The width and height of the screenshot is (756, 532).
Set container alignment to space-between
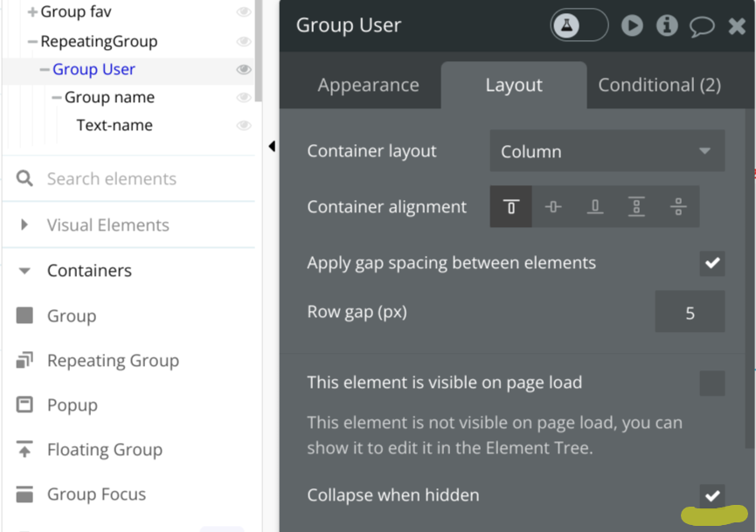pyautogui.click(x=679, y=207)
